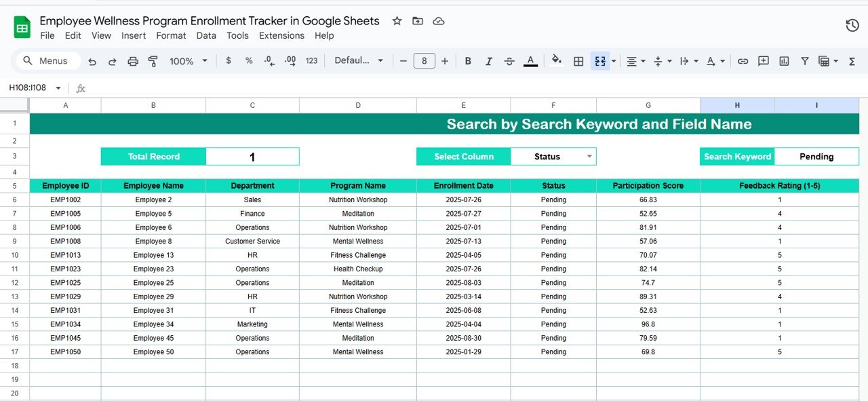Image resolution: width=868 pixels, height=401 pixels.
Task: Insert a chart from the toolbar
Action: 784,61
